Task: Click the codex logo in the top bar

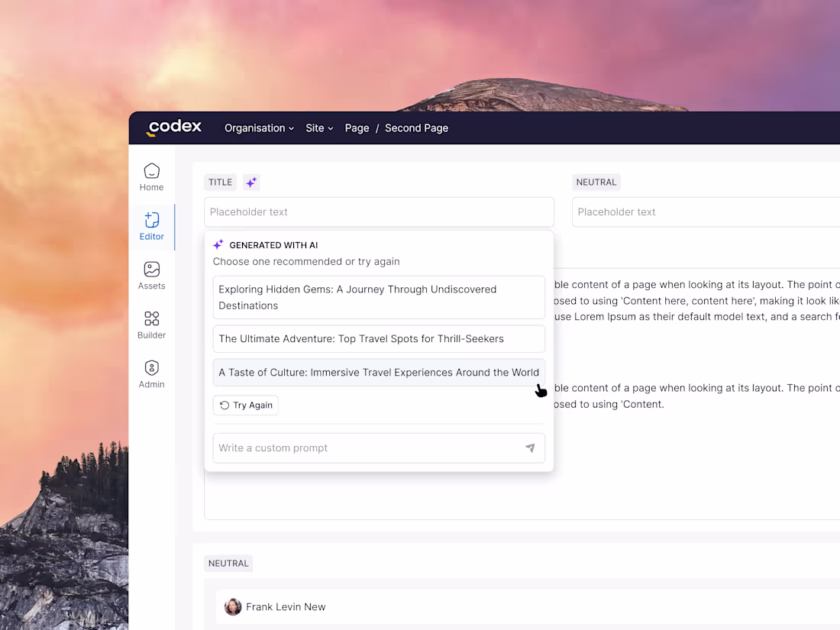Action: click(173, 128)
